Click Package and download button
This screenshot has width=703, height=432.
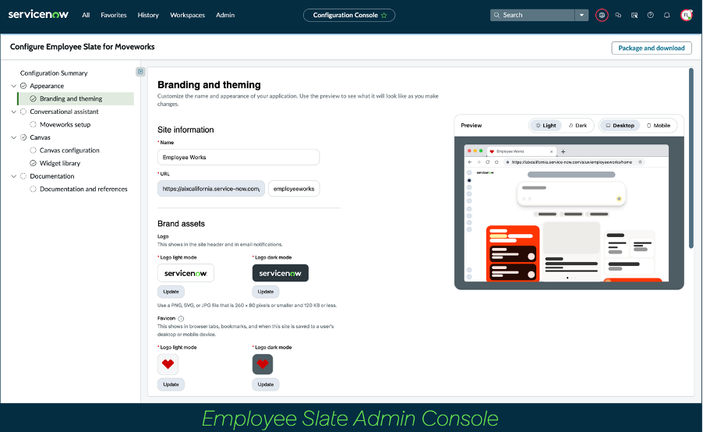(x=651, y=48)
